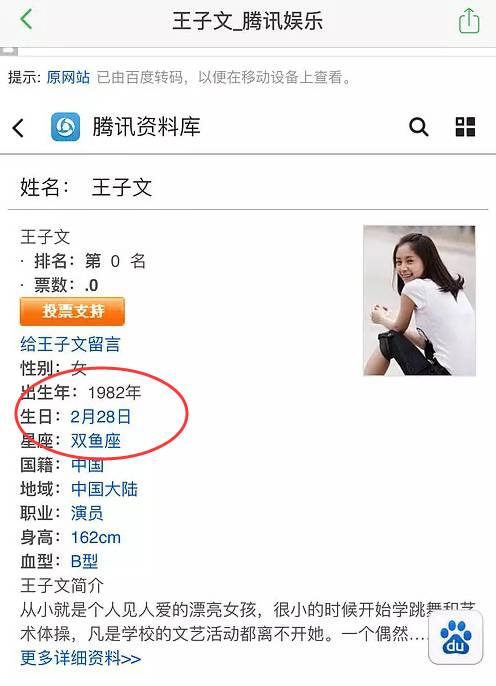Follow the birthday link 2月28日
Screen dimensions: 496x686
pos(101,416)
